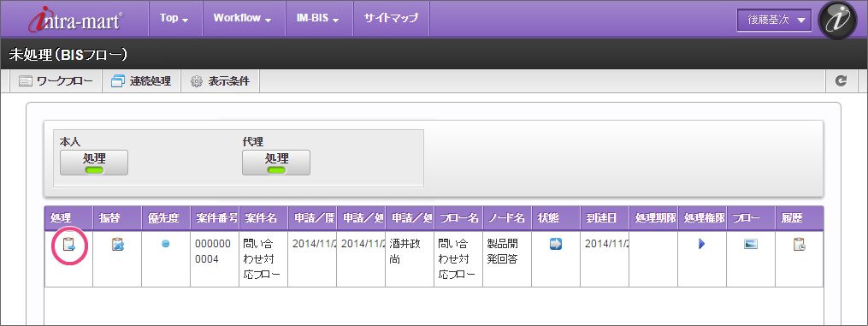Click the ノード名 column header

coord(507,218)
